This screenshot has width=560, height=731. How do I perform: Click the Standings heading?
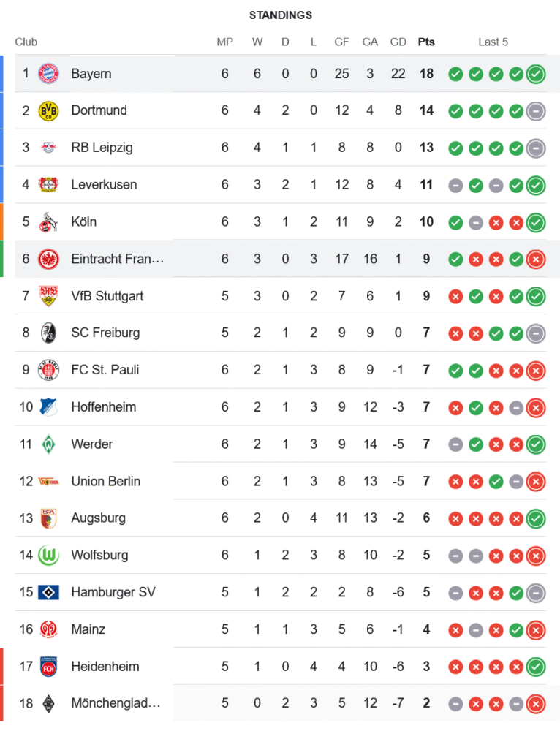pyautogui.click(x=280, y=15)
